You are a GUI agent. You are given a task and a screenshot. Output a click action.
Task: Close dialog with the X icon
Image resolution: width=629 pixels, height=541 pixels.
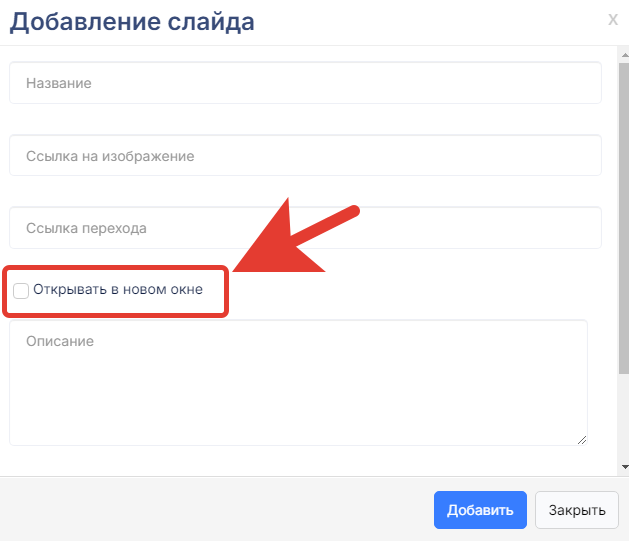click(x=613, y=20)
